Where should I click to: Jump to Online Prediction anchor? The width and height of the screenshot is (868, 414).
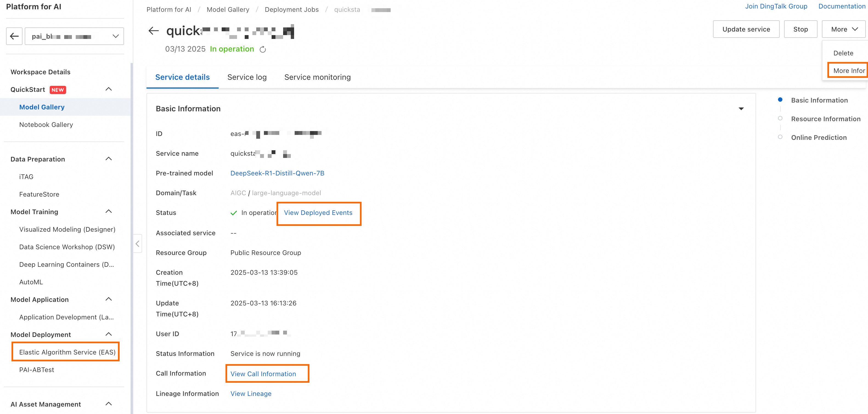pyautogui.click(x=818, y=137)
